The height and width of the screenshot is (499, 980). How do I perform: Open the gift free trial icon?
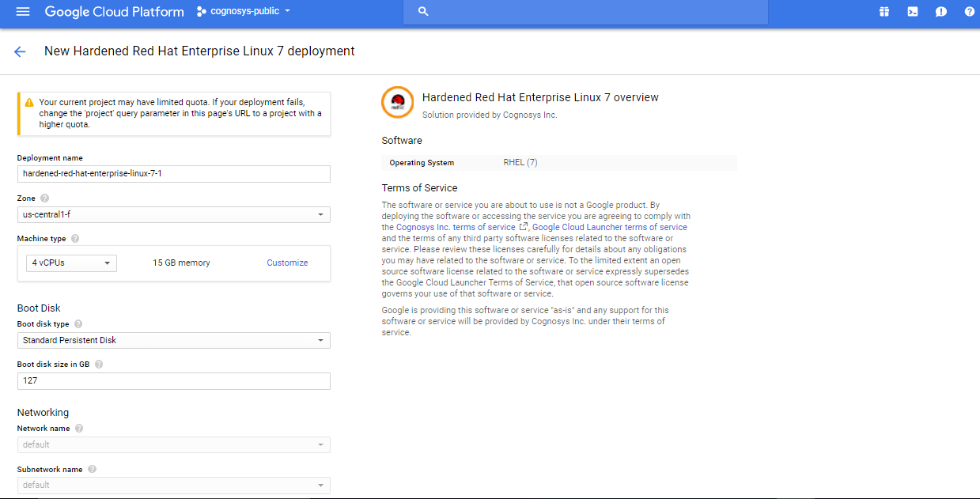coord(884,12)
